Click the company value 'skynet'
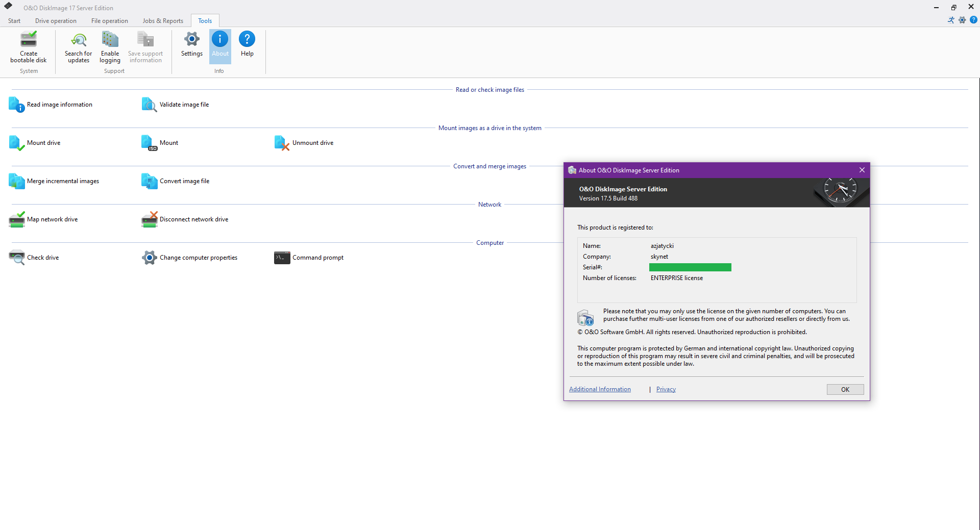The image size is (980, 530). pos(659,257)
